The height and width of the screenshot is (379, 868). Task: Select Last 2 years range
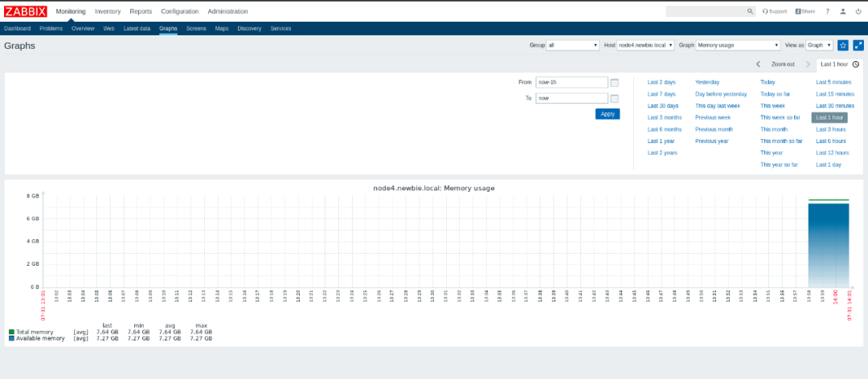click(x=662, y=153)
